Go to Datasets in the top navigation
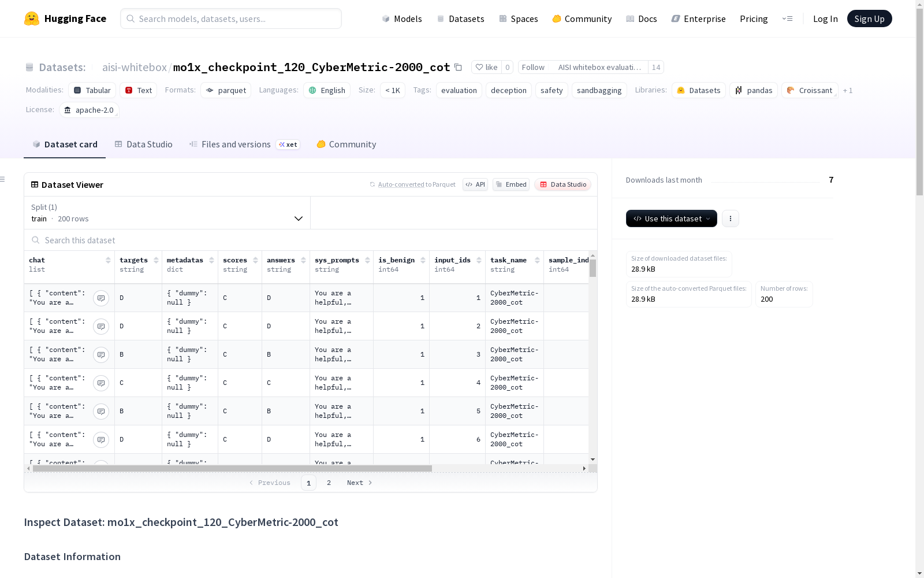 pyautogui.click(x=460, y=18)
